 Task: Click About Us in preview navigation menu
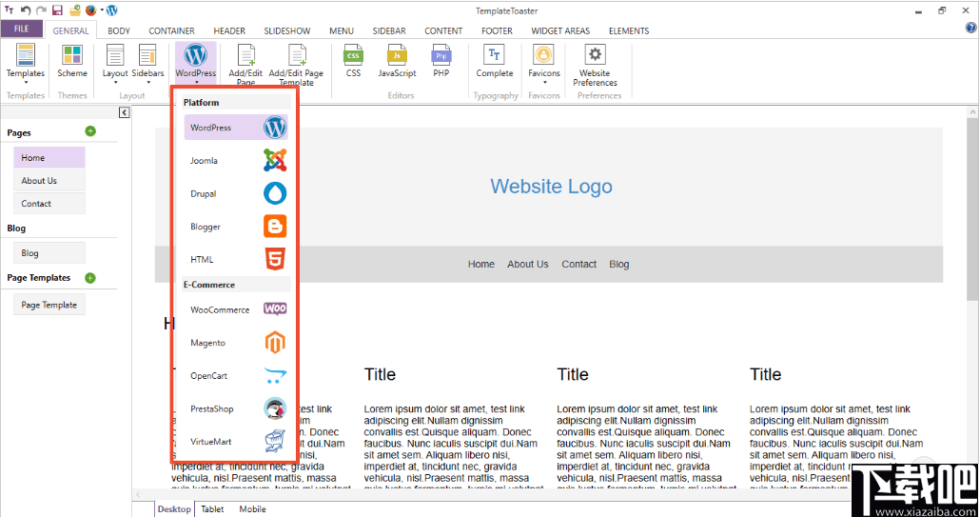[528, 265]
